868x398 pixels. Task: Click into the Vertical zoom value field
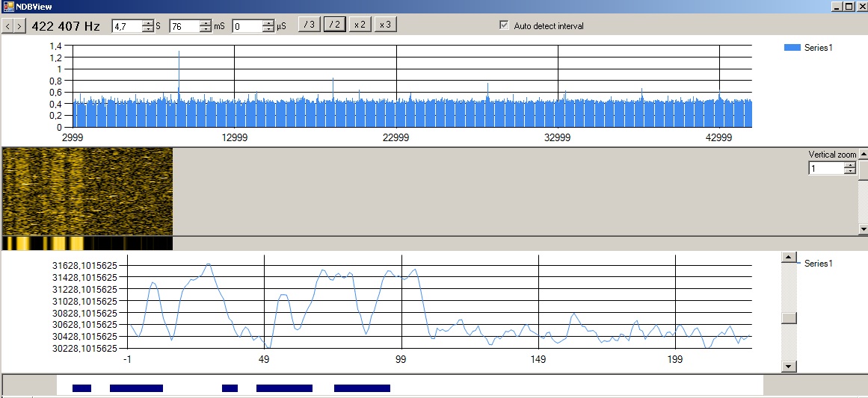point(826,169)
